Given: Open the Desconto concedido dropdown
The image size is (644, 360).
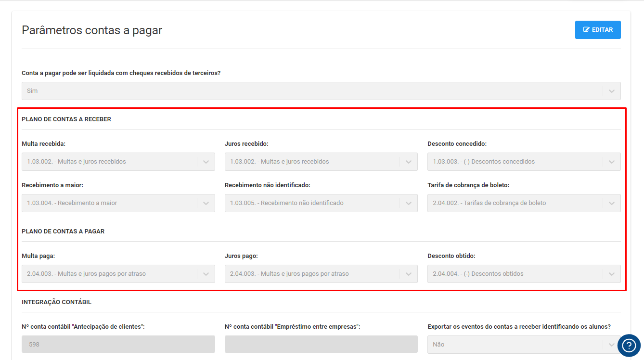Looking at the screenshot, I should tap(524, 162).
